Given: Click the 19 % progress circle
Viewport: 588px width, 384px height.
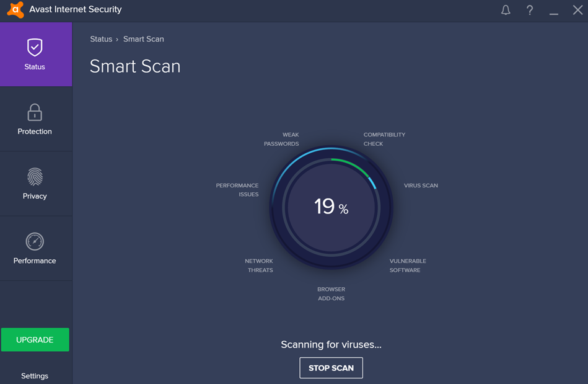Looking at the screenshot, I should coord(331,207).
